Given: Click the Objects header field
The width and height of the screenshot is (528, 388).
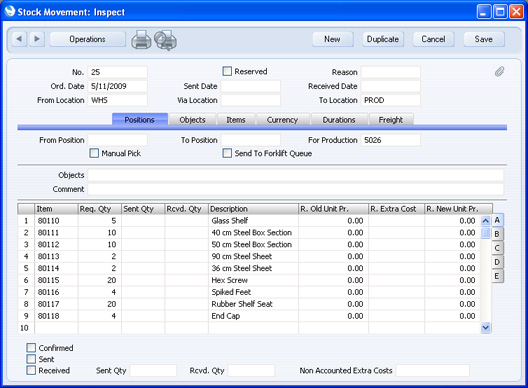Looking at the screenshot, I should point(296,175).
